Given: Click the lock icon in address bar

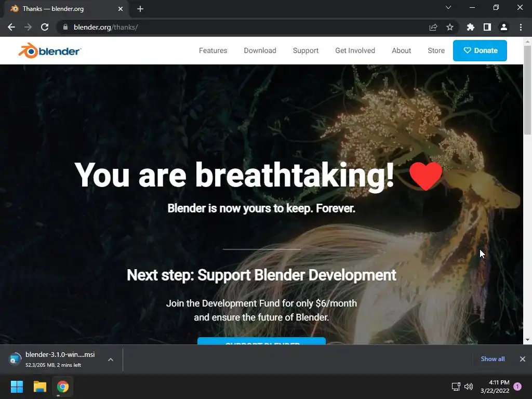Looking at the screenshot, I should (x=65, y=27).
